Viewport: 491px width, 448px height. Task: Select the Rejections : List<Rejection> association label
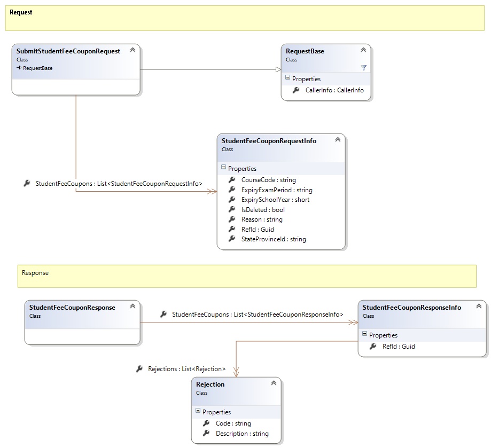186,369
